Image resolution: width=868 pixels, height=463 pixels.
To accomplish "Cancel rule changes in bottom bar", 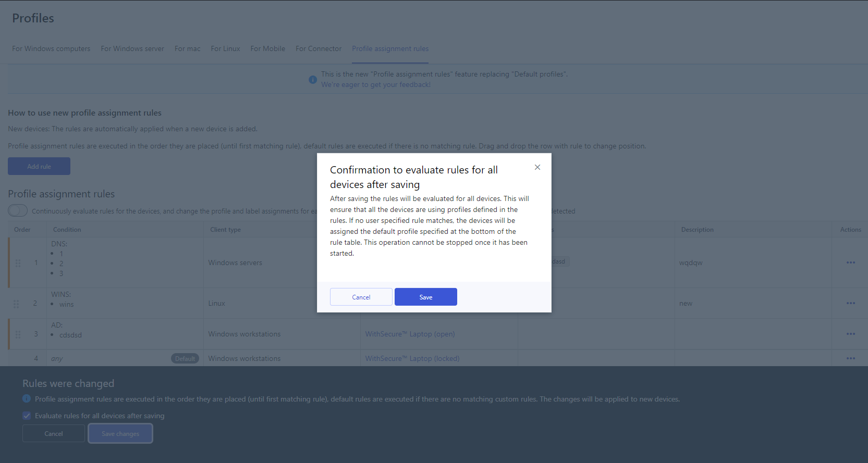I will click(54, 433).
